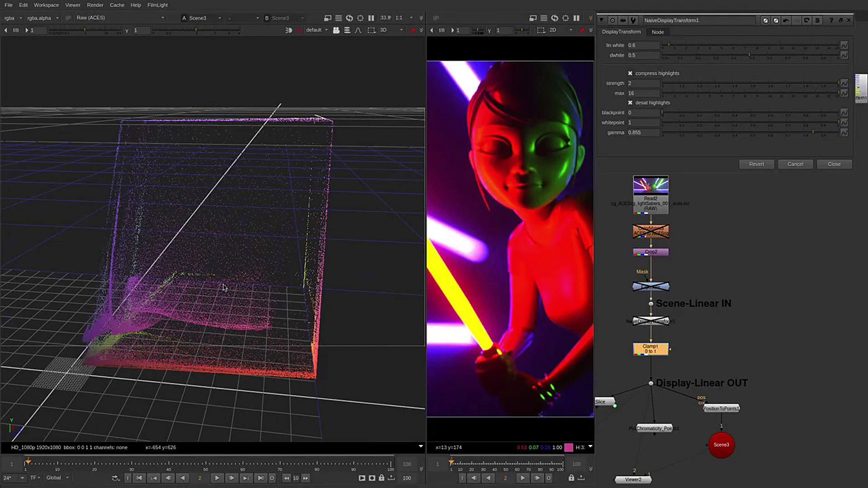This screenshot has height=488, width=868.
Task: Open the Workspace menu
Action: 46,5
